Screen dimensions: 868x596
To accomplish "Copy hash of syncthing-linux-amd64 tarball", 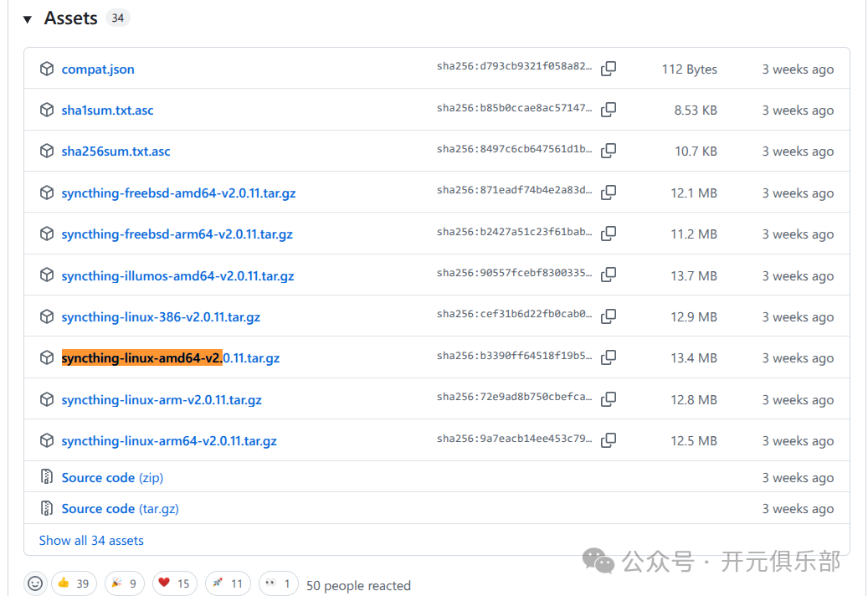I will [609, 357].
